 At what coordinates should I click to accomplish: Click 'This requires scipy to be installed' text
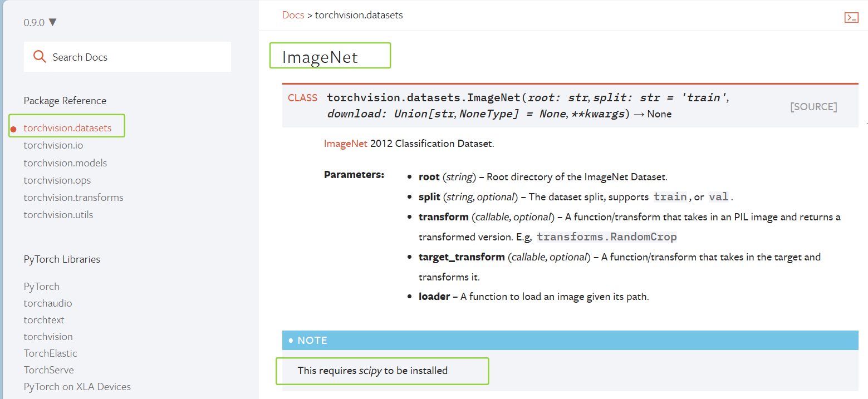372,370
